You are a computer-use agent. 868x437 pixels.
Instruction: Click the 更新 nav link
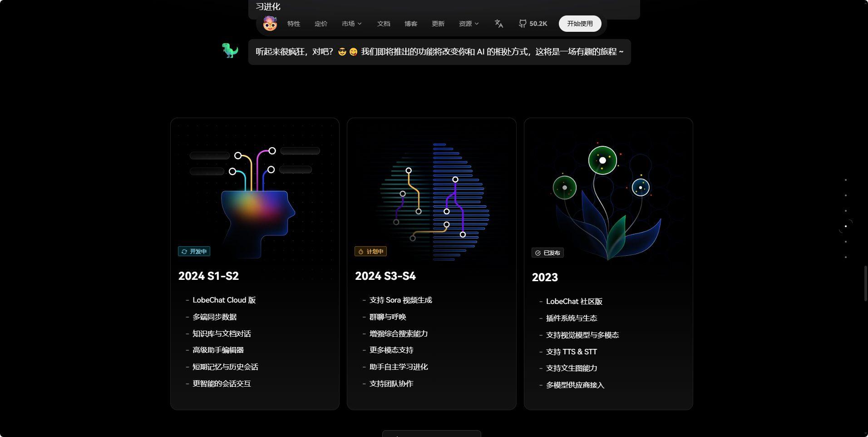coord(438,24)
